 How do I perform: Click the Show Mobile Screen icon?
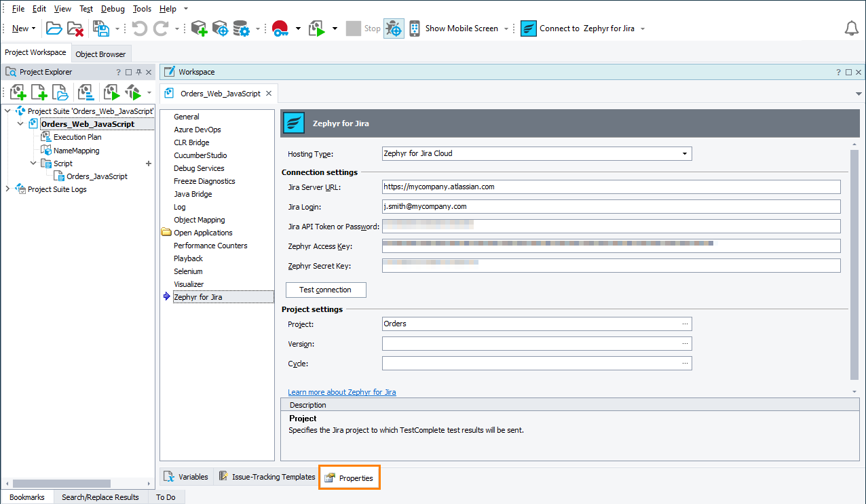point(414,28)
